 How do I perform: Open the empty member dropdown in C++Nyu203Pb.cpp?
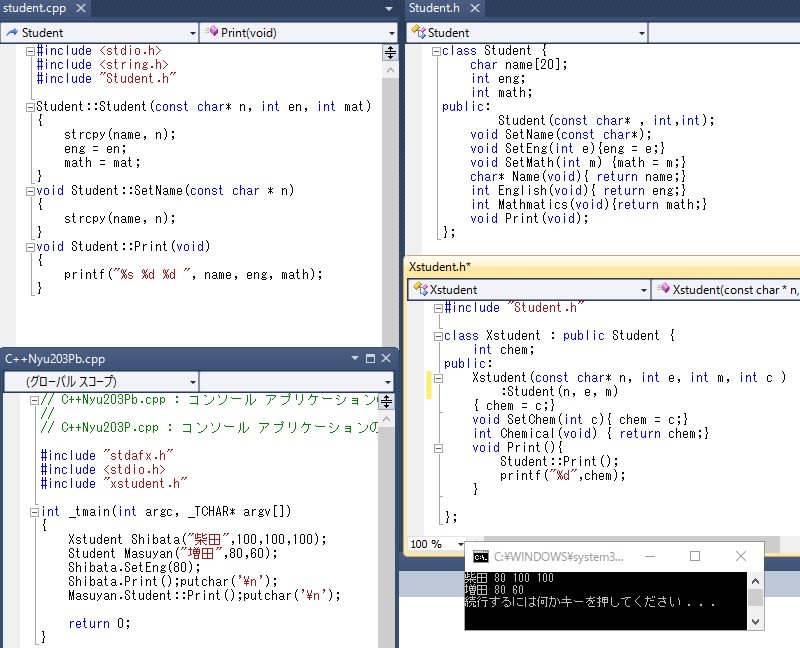[x=296, y=382]
